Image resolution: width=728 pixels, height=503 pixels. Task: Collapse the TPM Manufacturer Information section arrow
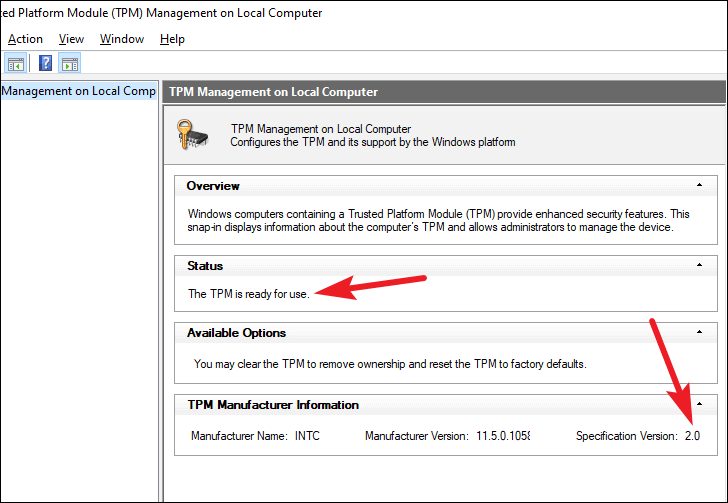tap(699, 404)
